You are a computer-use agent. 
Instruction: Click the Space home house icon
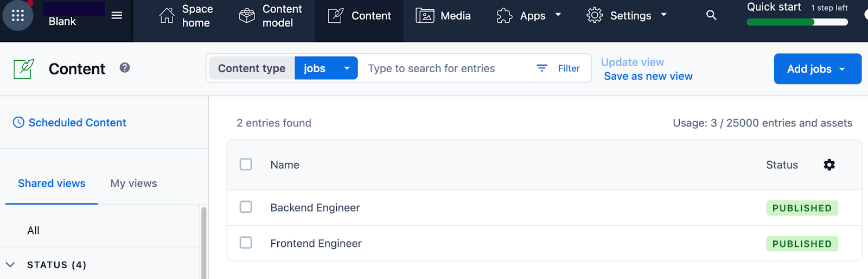[x=167, y=16]
